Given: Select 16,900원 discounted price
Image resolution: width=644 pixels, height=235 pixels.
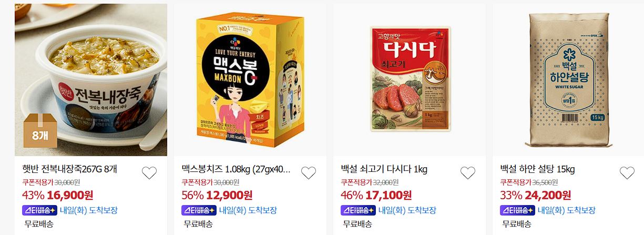Looking at the screenshot, I should point(70,196).
